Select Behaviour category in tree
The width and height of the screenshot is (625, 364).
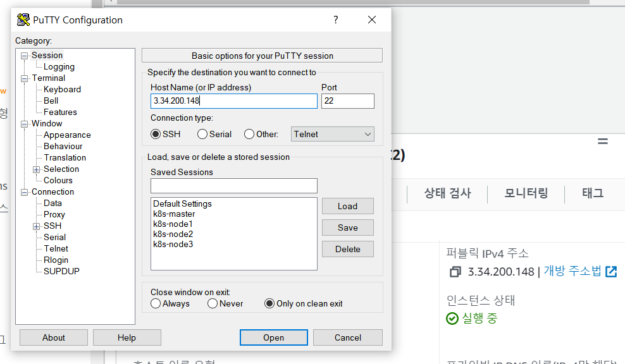coord(63,146)
